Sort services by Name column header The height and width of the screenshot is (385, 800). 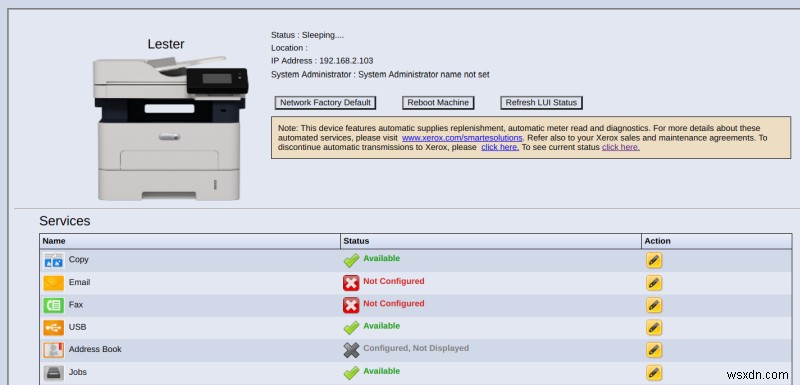[190, 241]
